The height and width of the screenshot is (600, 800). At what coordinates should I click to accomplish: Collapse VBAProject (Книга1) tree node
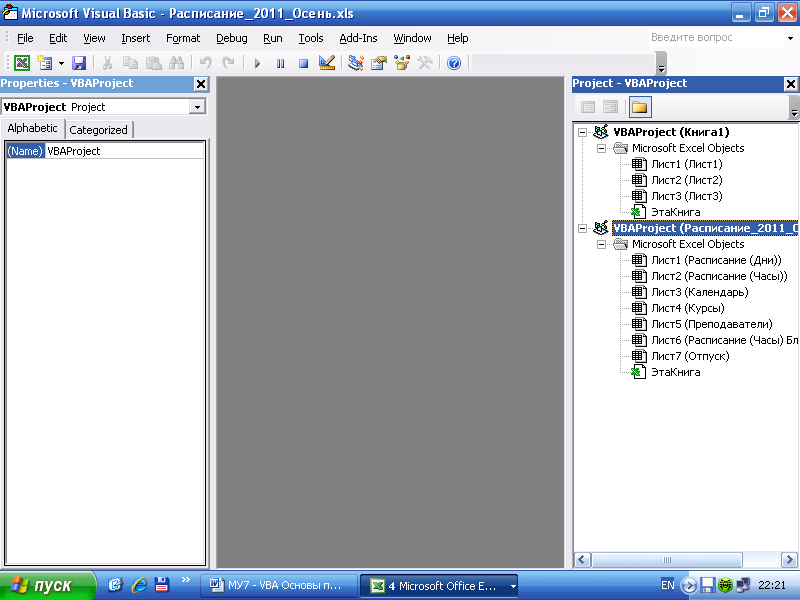pyautogui.click(x=582, y=133)
